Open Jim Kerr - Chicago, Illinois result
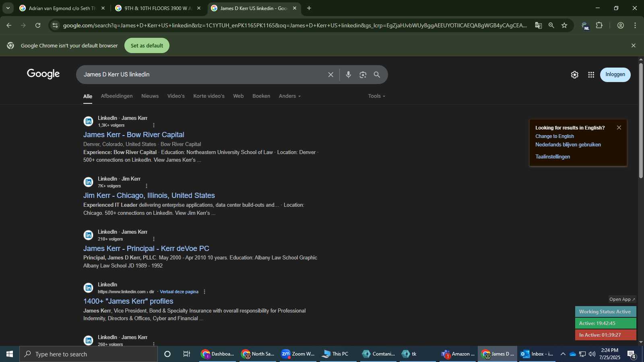Screen dimensions: 644x362 click(x=149, y=195)
